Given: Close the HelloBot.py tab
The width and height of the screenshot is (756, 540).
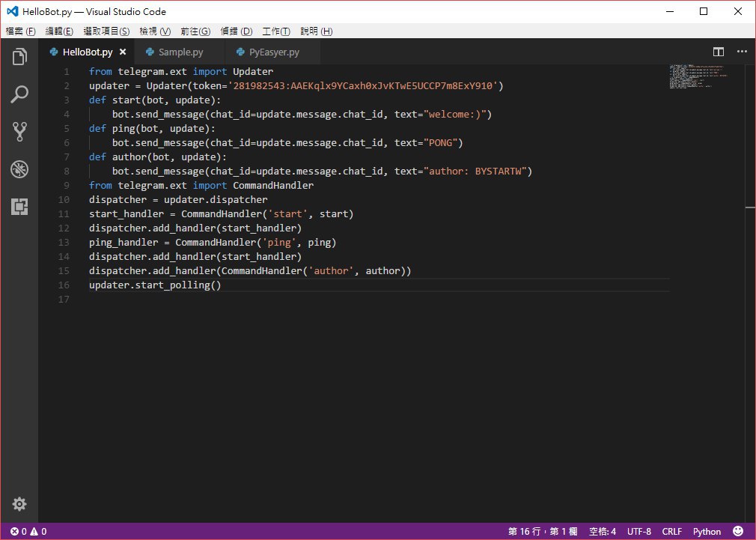Looking at the screenshot, I should 123,52.
